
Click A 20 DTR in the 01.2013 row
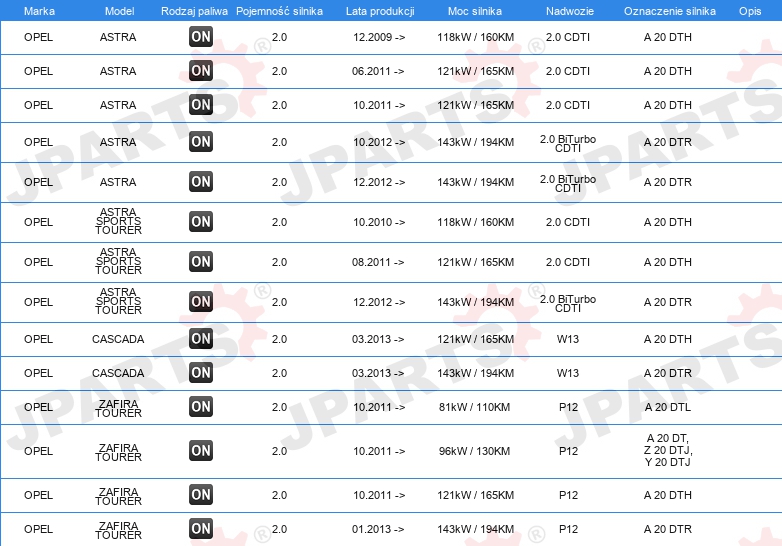tap(668, 529)
